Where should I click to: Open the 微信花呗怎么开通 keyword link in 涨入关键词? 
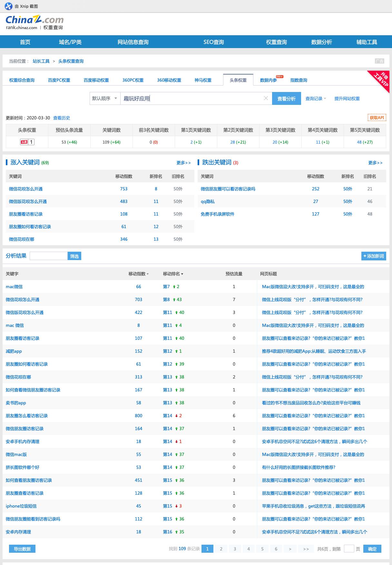(26, 189)
